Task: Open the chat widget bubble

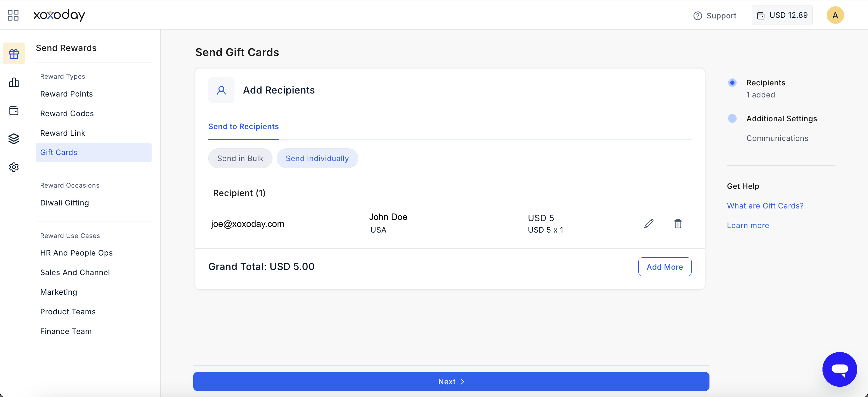Action: point(839,369)
